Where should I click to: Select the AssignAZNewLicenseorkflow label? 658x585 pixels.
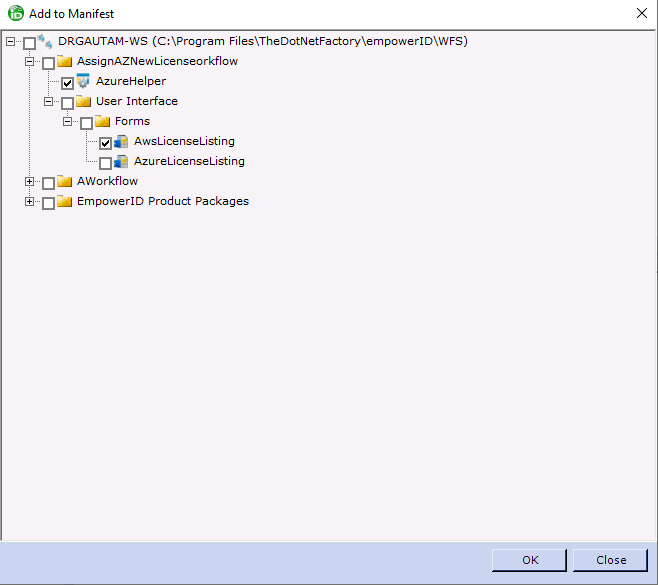157,61
